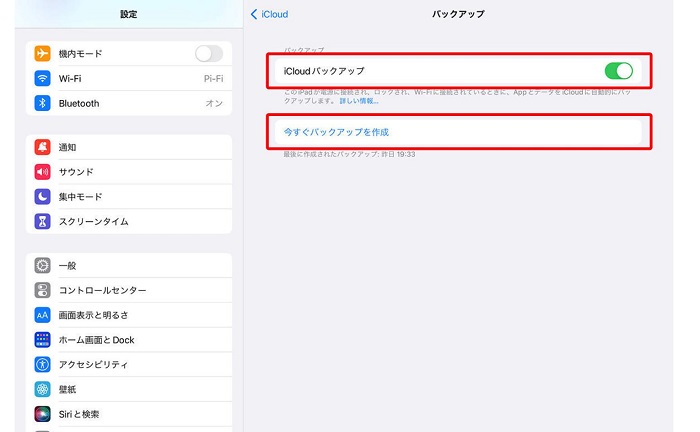Tap the General gear icon
700x432 pixels.
pyautogui.click(x=42, y=266)
